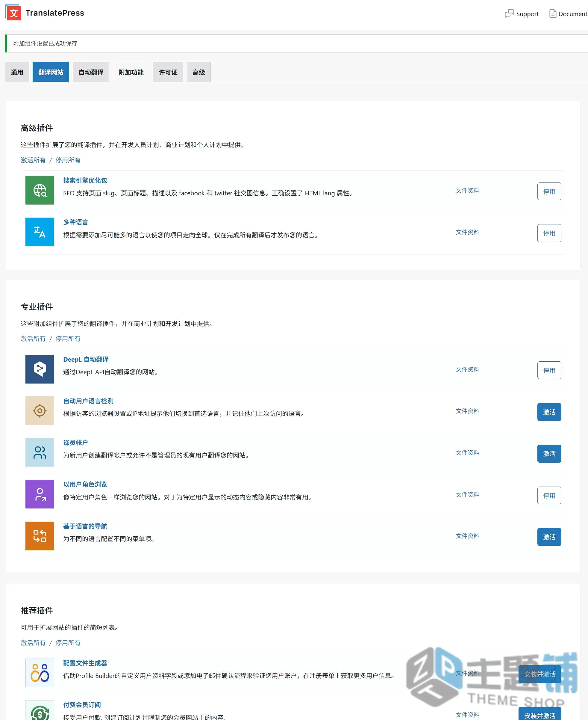Viewport: 588px width, 720px height.
Task: Click the orange 基于语言的导航 icon
Action: pos(40,536)
